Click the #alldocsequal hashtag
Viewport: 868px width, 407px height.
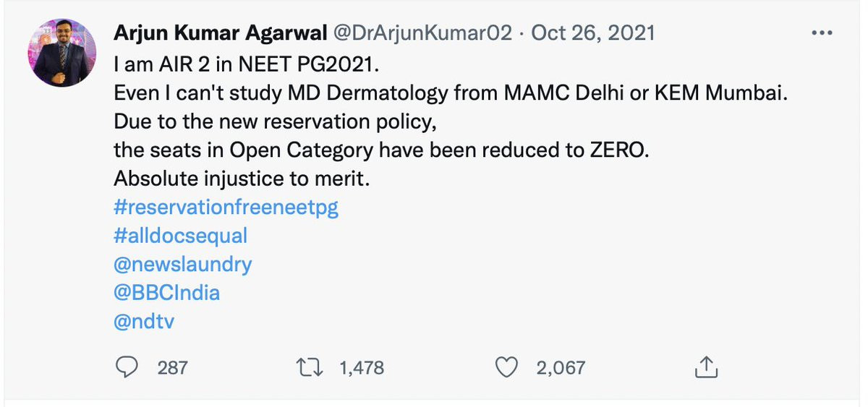181,236
